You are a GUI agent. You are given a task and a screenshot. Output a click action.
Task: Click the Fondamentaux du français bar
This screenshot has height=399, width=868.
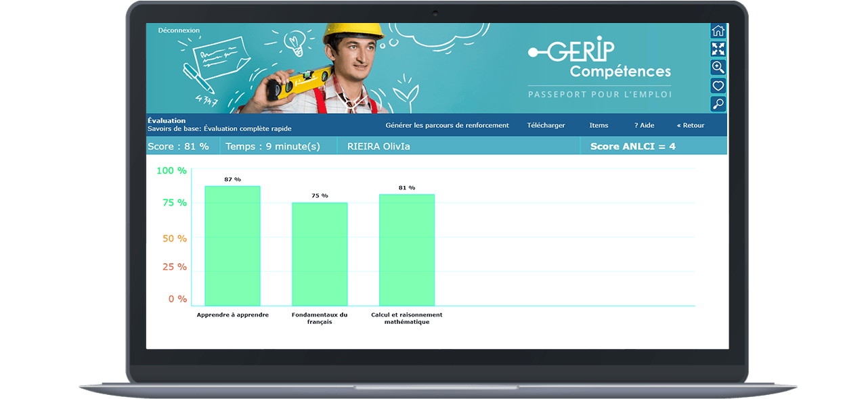[320, 254]
